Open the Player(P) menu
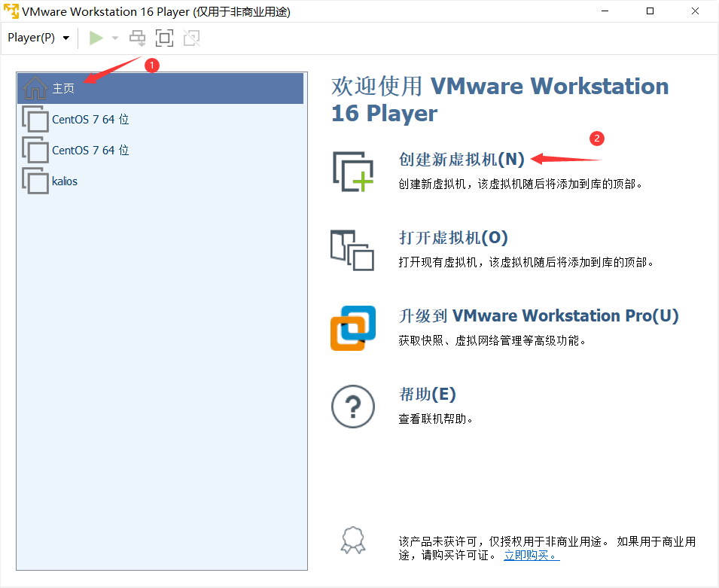 [x=38, y=38]
